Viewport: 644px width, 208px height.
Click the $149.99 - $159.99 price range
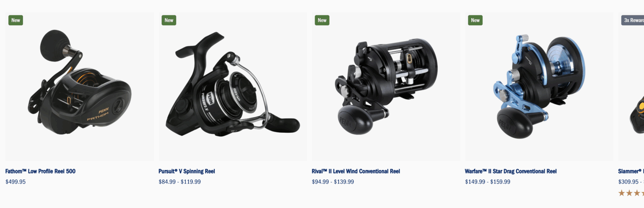(488, 182)
